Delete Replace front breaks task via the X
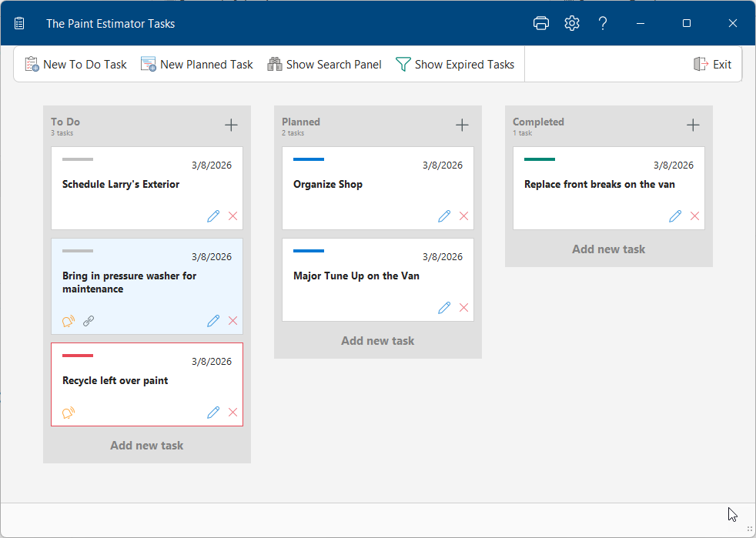 694,216
